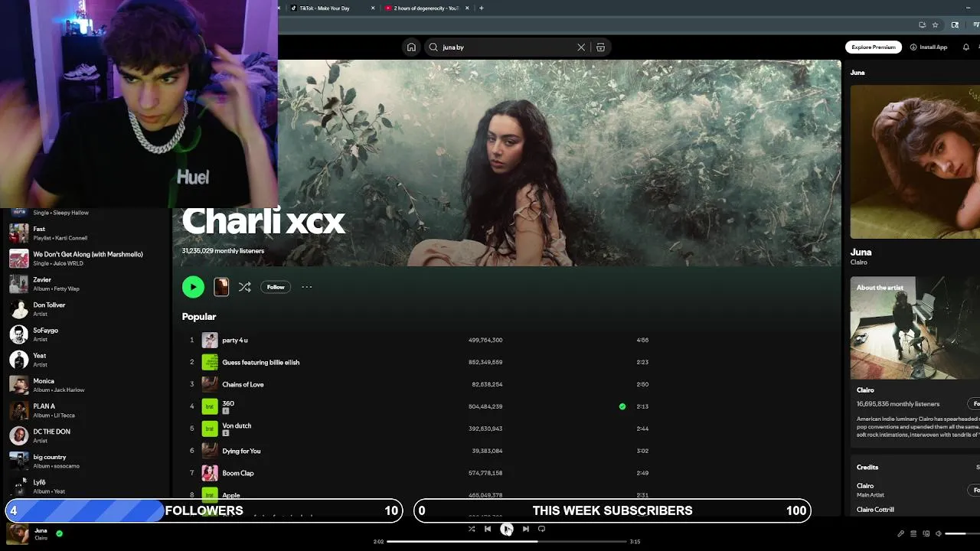Pause or play the current track
This screenshot has width=980, height=551.
[x=506, y=529]
